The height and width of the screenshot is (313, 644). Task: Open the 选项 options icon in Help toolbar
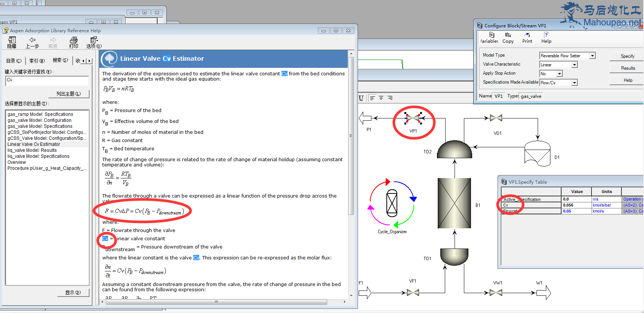(94, 40)
